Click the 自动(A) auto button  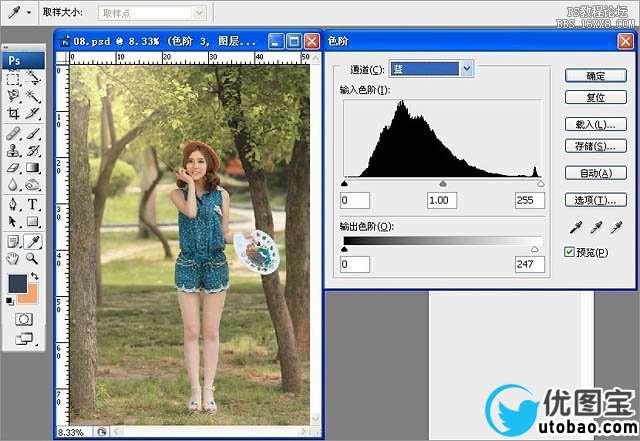pos(596,173)
